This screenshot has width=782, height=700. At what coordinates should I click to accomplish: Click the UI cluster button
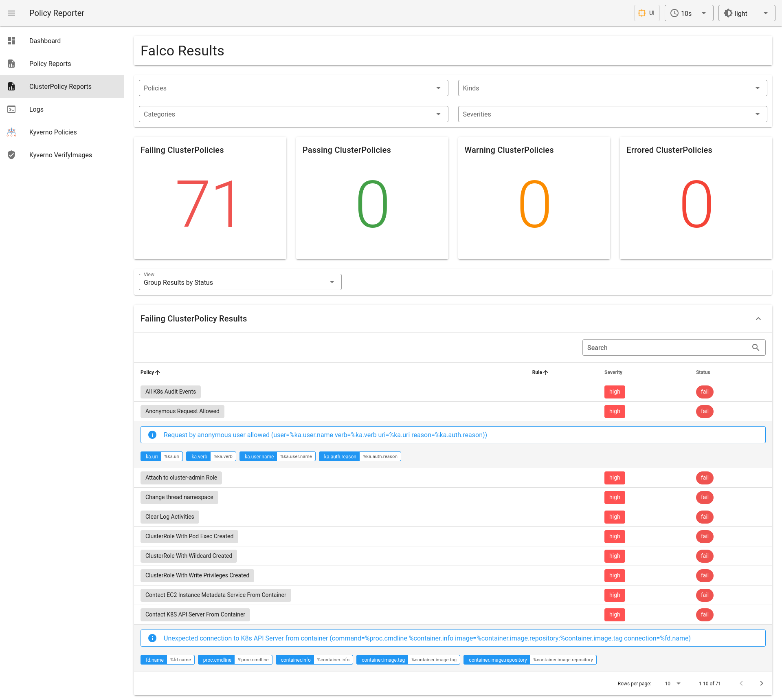(646, 13)
